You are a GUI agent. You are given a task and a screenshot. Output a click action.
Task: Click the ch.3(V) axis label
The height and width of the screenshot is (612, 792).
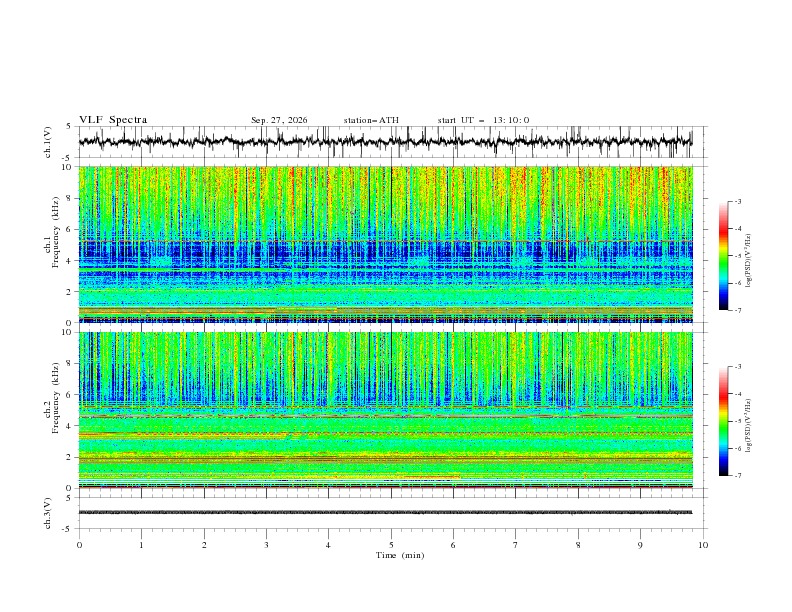point(48,513)
